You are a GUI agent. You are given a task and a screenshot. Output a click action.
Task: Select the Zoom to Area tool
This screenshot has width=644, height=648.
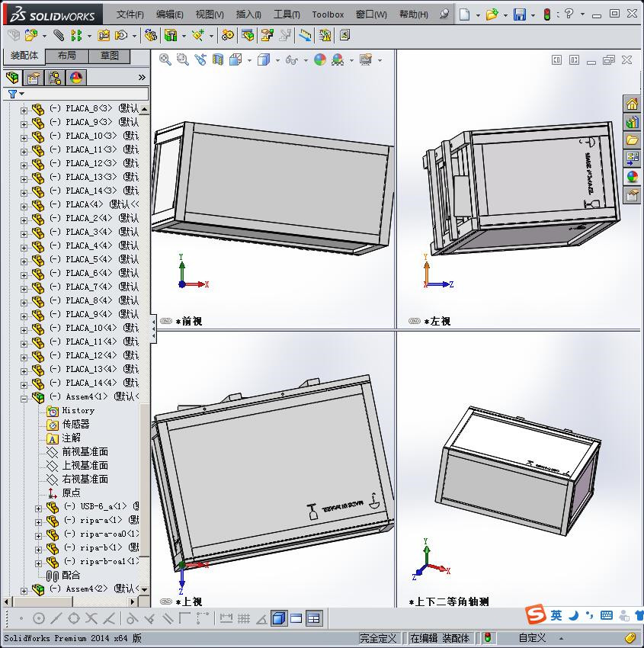[183, 60]
